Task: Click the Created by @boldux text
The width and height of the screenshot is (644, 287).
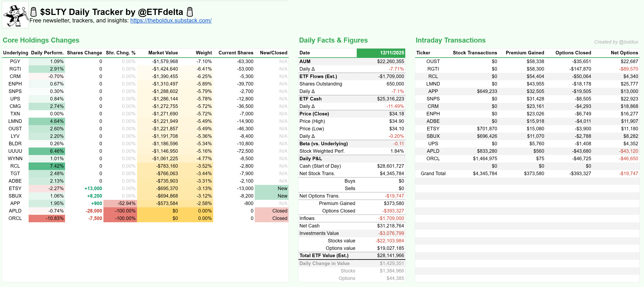Action: (x=616, y=42)
